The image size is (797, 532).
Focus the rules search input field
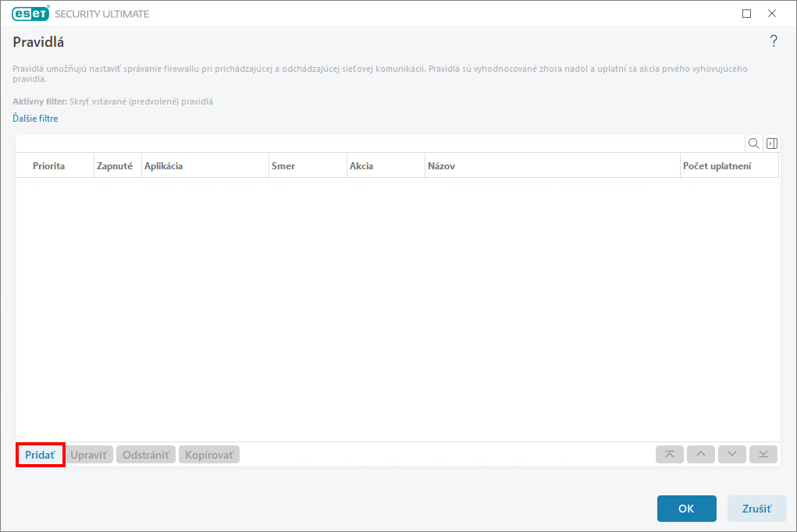coord(380,144)
